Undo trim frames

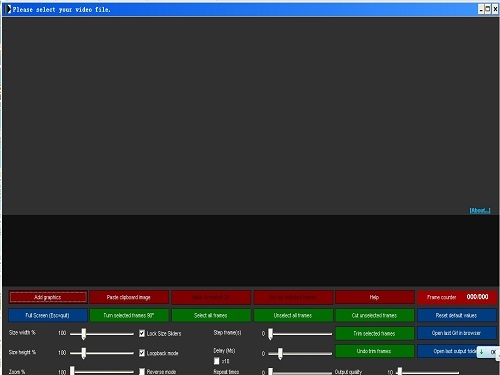(375, 351)
